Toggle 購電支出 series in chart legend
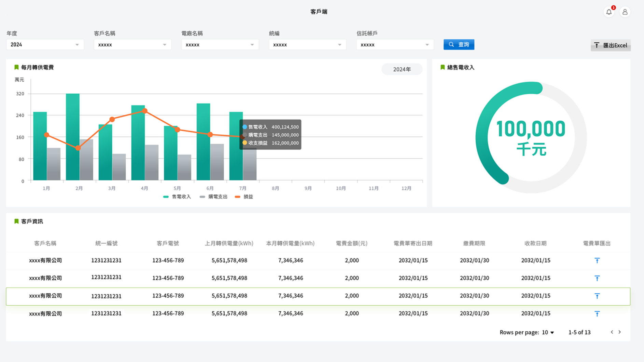The height and width of the screenshot is (362, 644). pyautogui.click(x=213, y=197)
